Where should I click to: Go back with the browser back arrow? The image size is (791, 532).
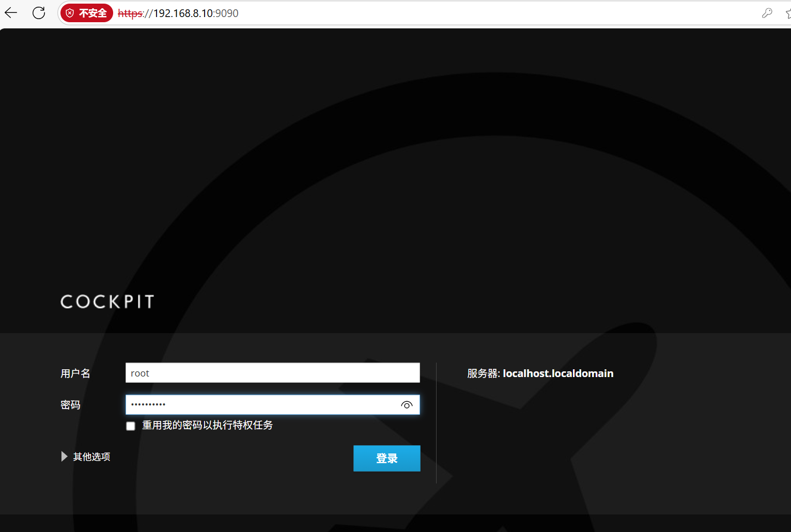pos(11,13)
